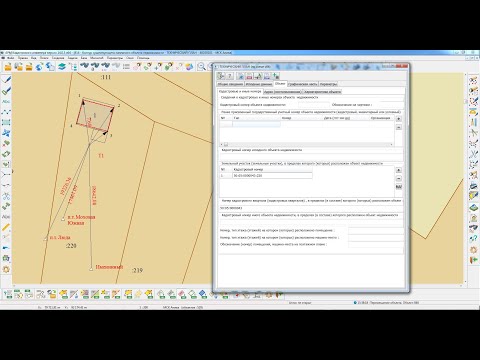Select the blue pen tool in left toolbar
The height and width of the screenshot is (360, 480).
coord(6,80)
